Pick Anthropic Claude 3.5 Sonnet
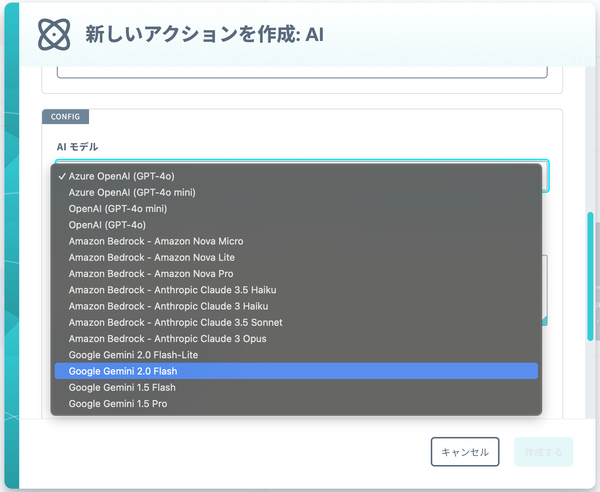 pos(296,323)
